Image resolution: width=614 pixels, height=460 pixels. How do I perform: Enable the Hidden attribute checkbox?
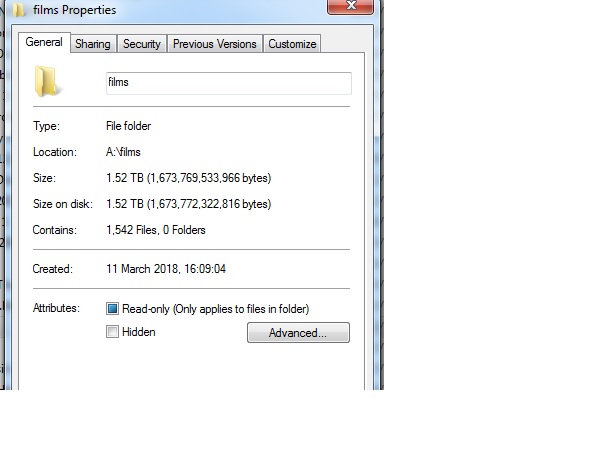(x=112, y=332)
